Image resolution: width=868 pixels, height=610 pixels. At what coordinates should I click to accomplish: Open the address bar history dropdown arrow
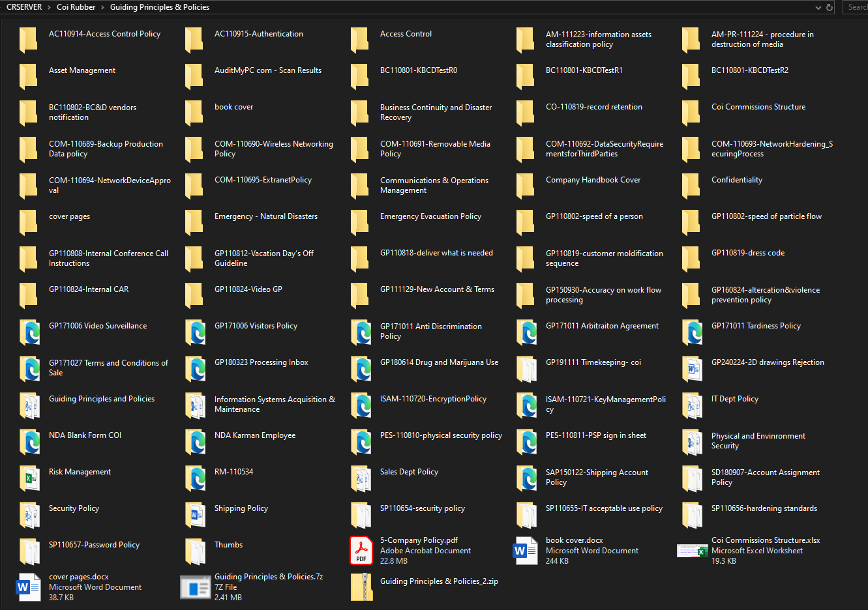[x=818, y=7]
